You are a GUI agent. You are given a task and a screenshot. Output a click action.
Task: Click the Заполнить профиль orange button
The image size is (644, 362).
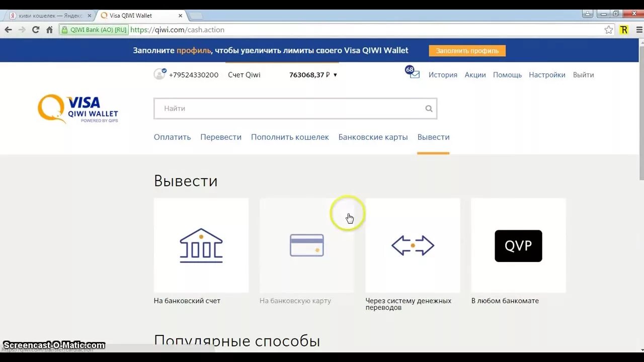click(x=467, y=51)
